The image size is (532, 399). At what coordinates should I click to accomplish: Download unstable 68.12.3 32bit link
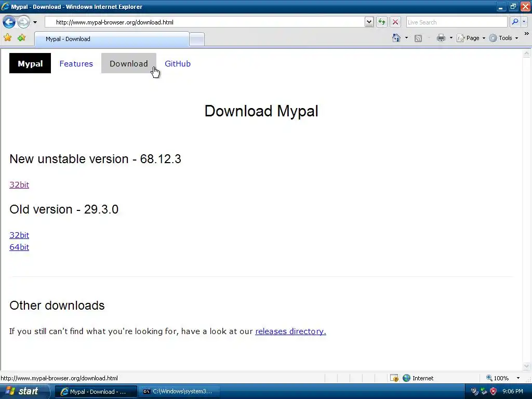pyautogui.click(x=19, y=184)
